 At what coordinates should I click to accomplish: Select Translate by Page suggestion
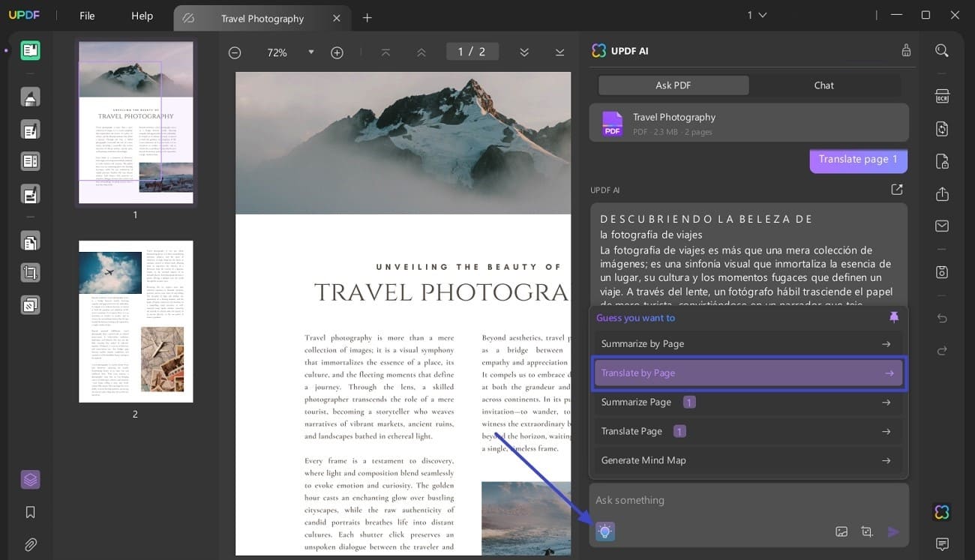[748, 373]
